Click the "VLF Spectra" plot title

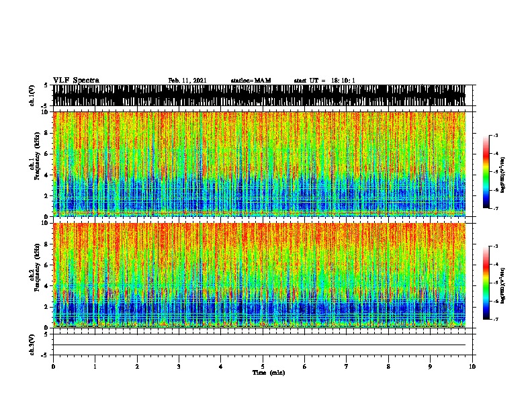coord(76,81)
